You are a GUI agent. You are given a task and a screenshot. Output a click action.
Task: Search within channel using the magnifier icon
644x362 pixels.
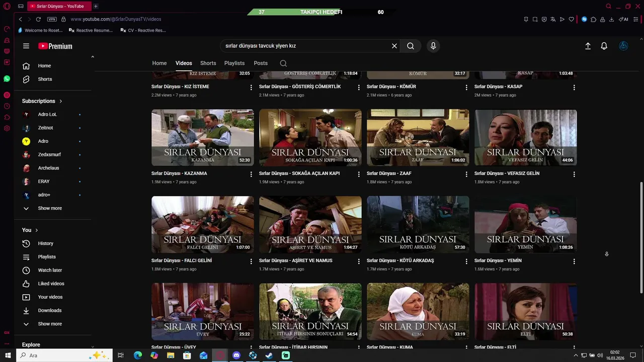[283, 63]
